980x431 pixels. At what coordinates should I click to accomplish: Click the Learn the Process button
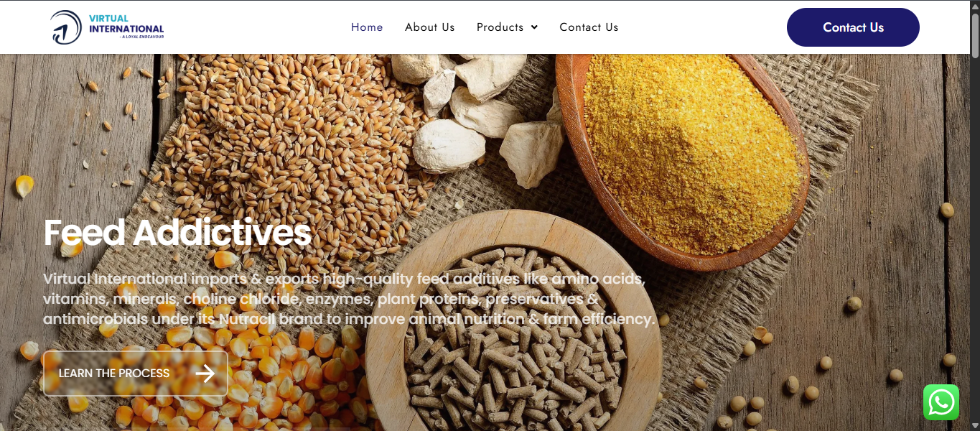click(x=136, y=374)
